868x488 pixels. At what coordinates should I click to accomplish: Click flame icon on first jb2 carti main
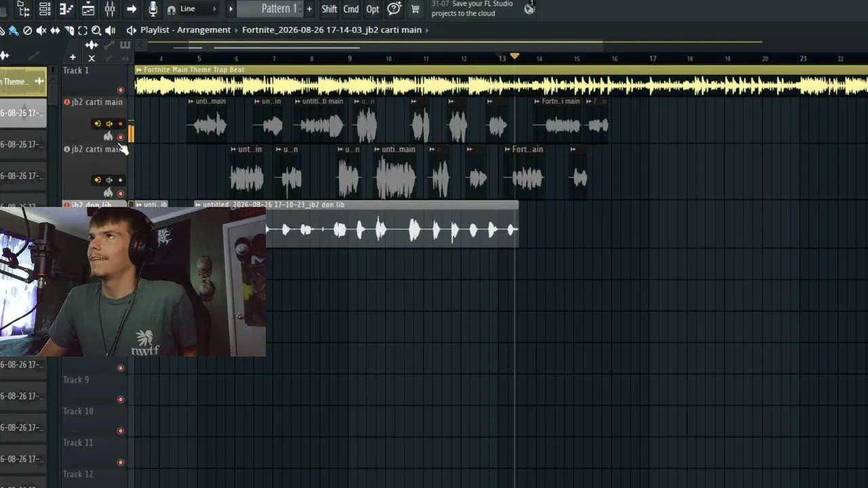[108, 136]
